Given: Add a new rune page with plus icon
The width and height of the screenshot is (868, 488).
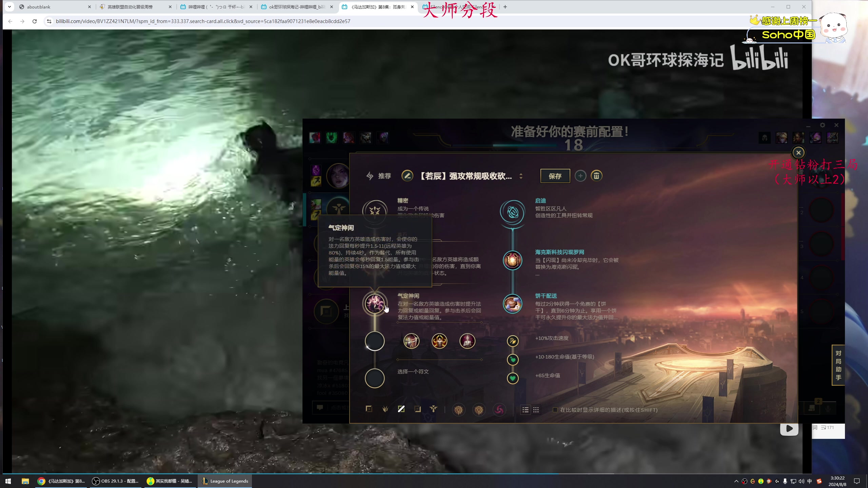Looking at the screenshot, I should 580,176.
